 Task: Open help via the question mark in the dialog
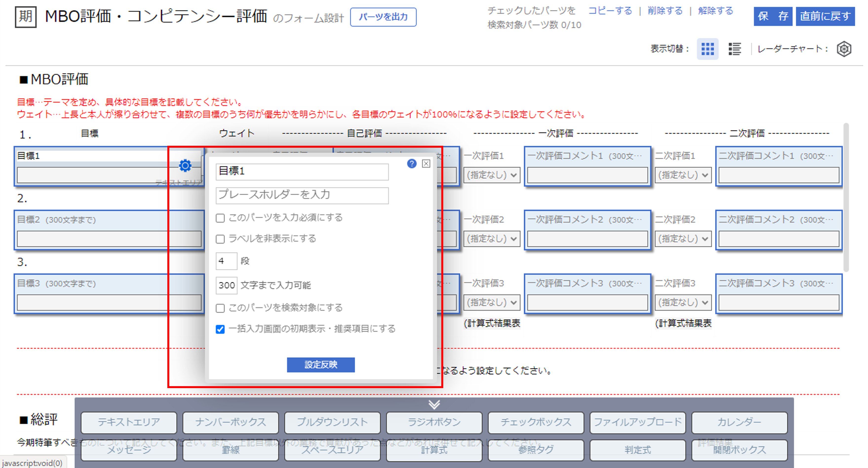[411, 164]
